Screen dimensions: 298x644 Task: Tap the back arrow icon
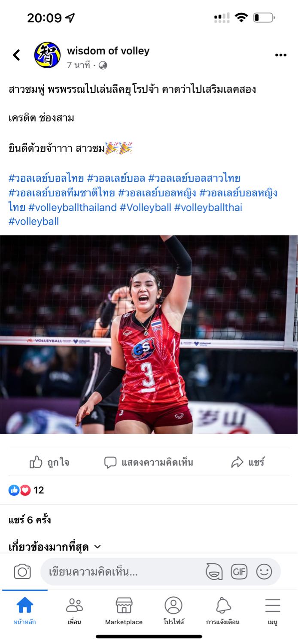click(x=16, y=55)
